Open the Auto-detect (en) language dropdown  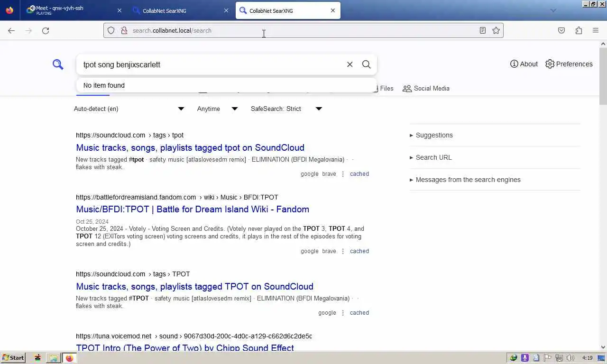129,109
